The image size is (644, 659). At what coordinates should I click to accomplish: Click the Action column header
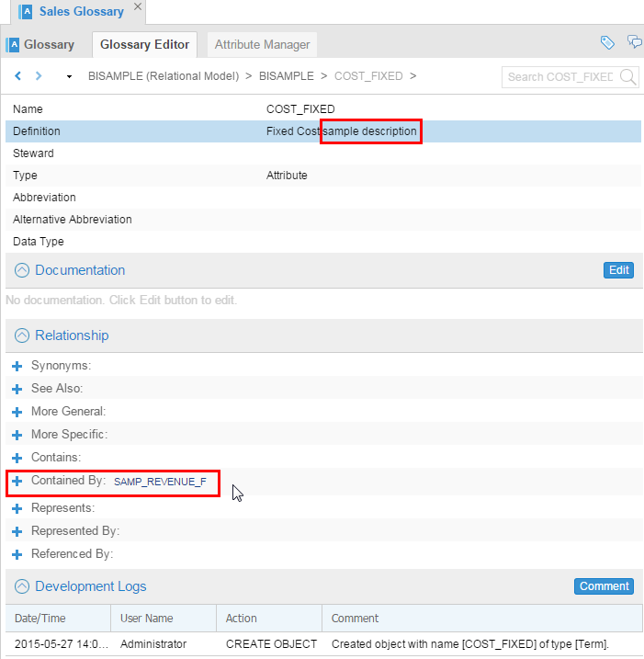coord(269,619)
